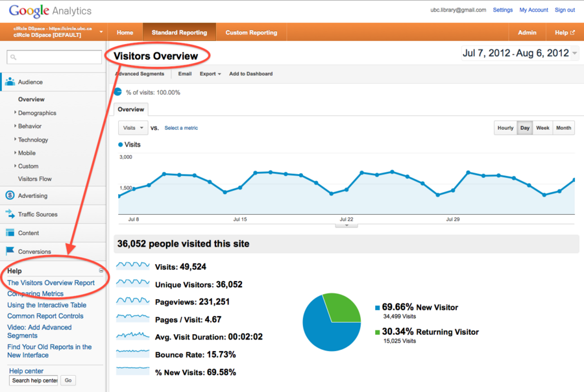Open the Visits metric dropdown

133,128
